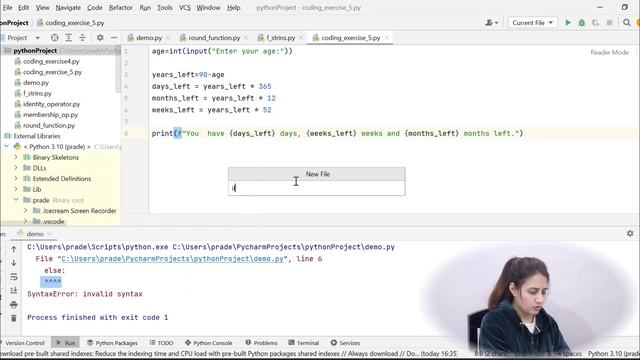Open the Edit menu

pos(24,7)
